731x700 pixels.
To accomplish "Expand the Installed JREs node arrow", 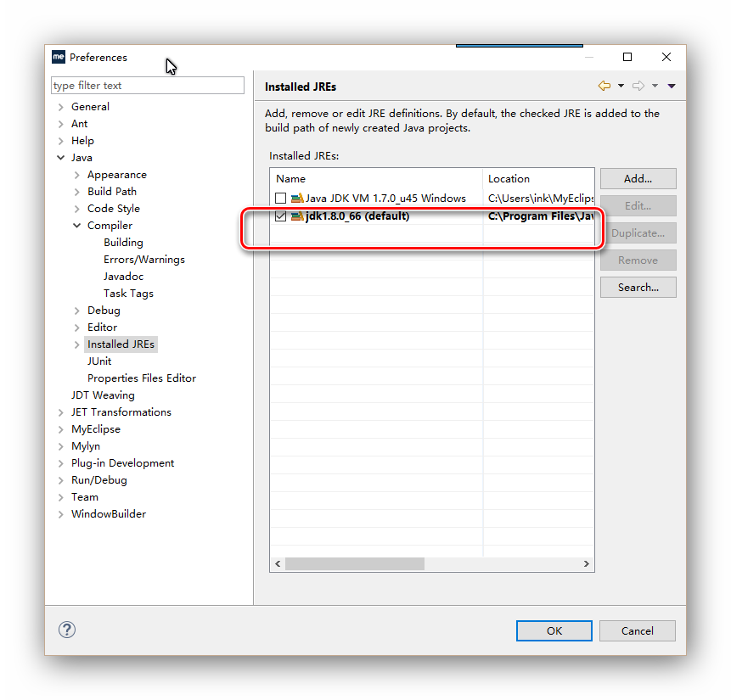I will (77, 344).
